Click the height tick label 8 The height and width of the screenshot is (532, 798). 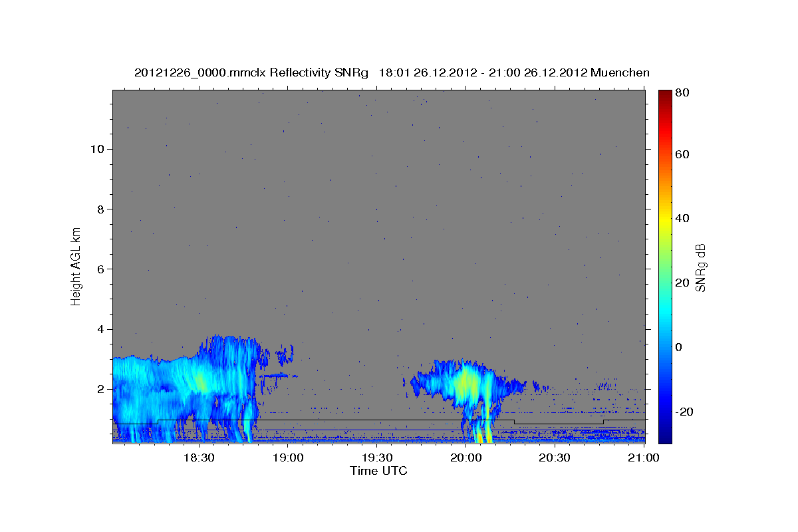[x=100, y=209]
